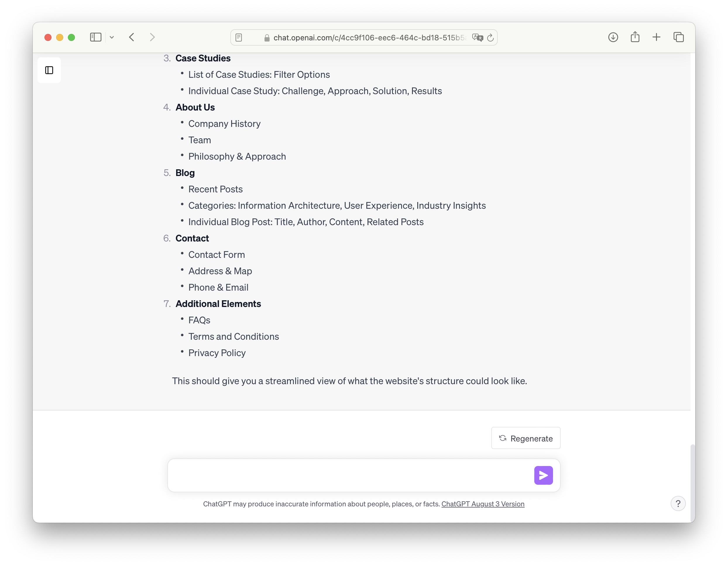Click the Regenerate button

pos(526,439)
